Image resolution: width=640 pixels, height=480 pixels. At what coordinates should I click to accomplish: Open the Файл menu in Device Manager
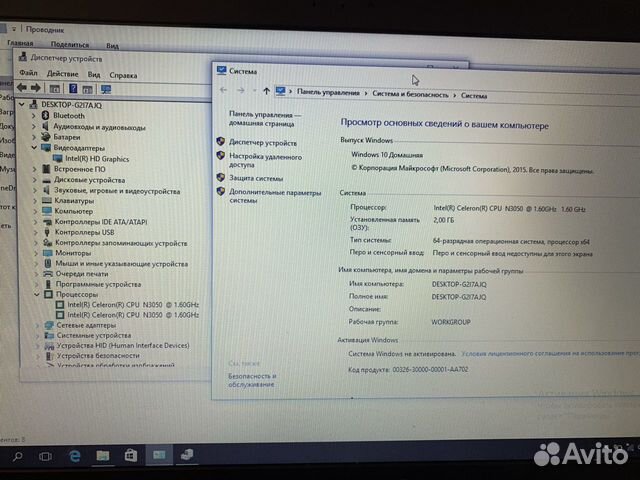(x=29, y=73)
